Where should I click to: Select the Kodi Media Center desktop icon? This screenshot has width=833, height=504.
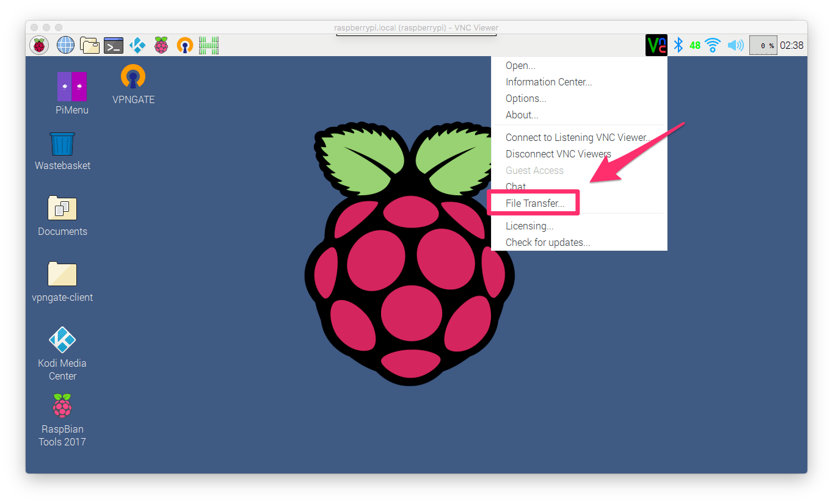pyautogui.click(x=62, y=354)
